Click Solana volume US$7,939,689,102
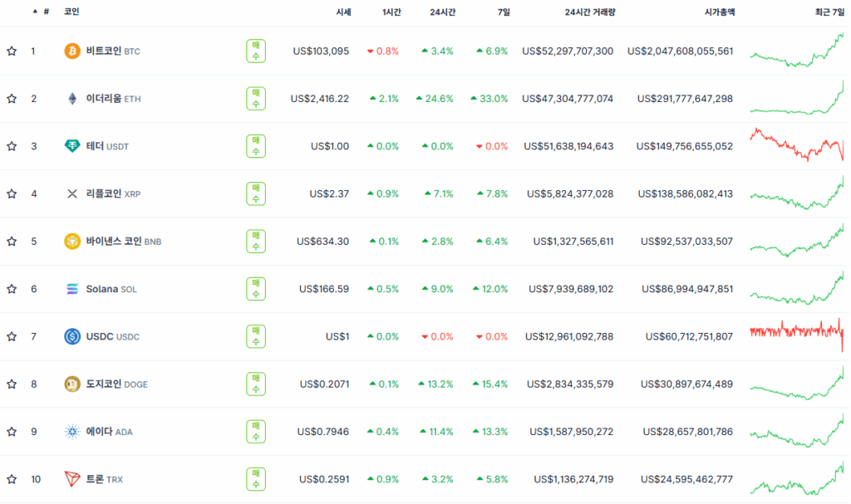The width and height of the screenshot is (851, 504). [x=571, y=289]
